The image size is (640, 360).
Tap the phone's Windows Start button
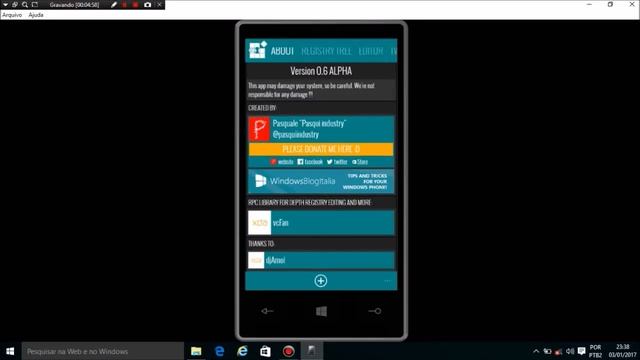(x=321, y=311)
